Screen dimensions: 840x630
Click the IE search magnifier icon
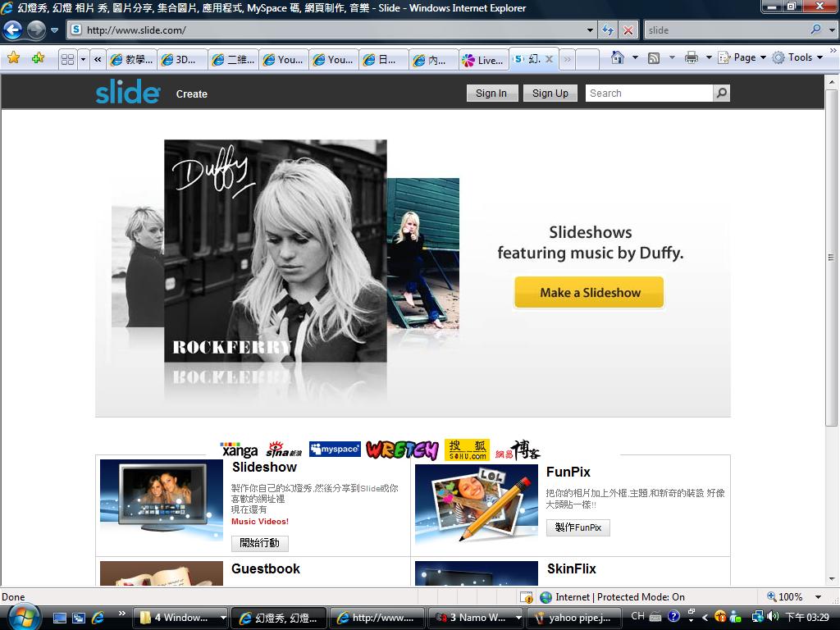point(815,30)
